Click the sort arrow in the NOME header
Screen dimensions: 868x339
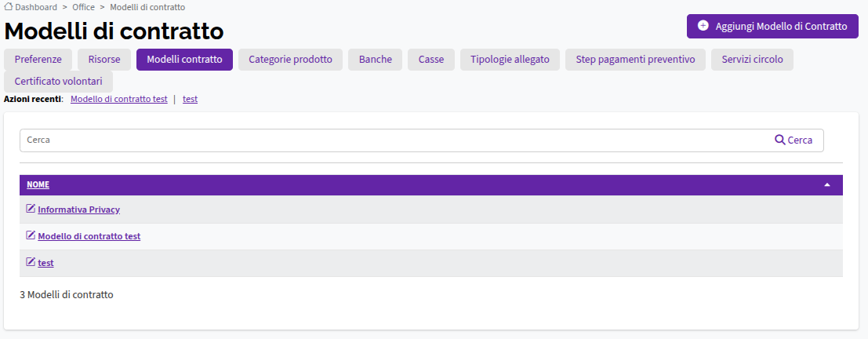tap(827, 185)
